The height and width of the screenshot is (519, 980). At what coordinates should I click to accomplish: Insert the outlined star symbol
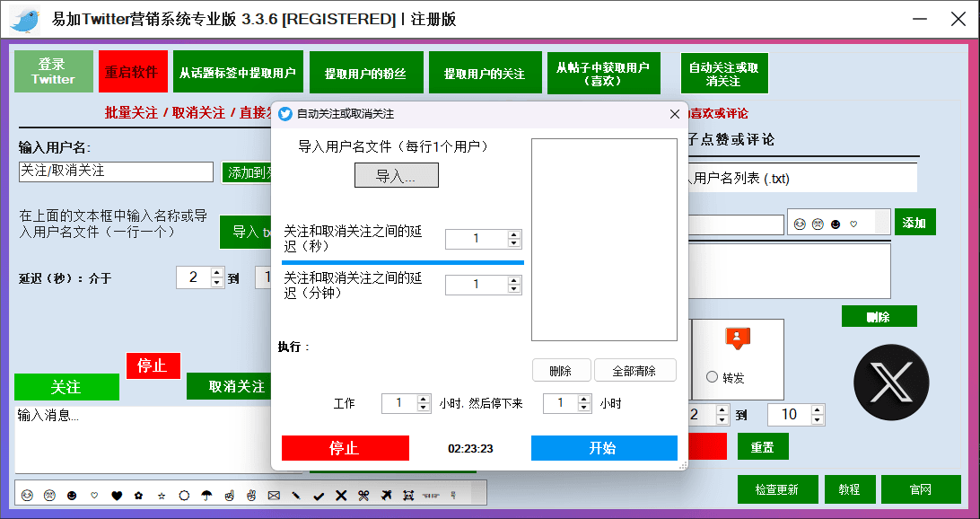162,496
